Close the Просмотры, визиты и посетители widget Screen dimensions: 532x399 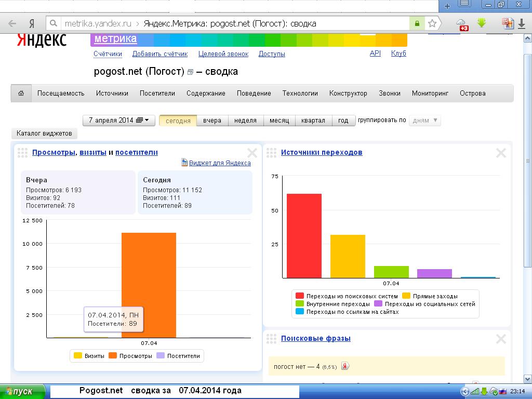(x=252, y=153)
